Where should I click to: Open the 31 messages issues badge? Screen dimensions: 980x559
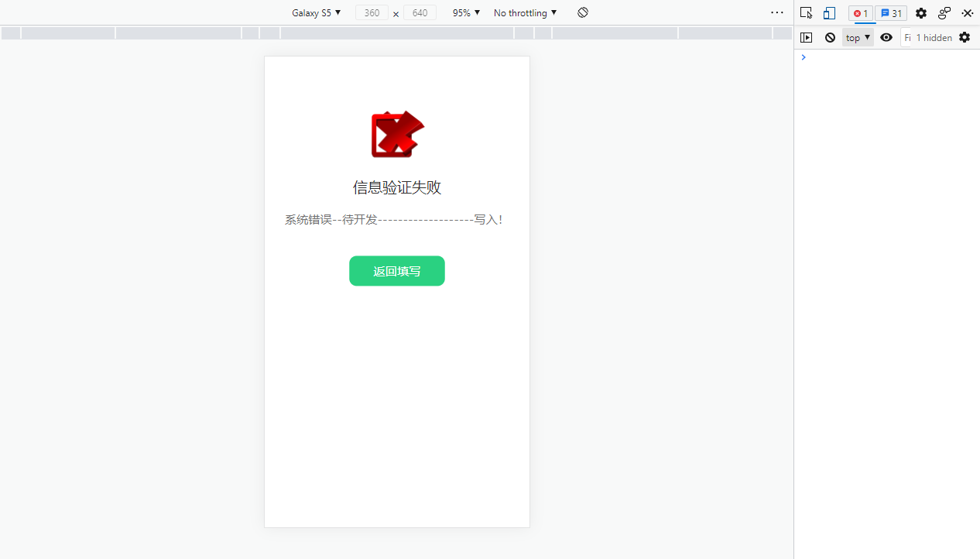pos(891,13)
